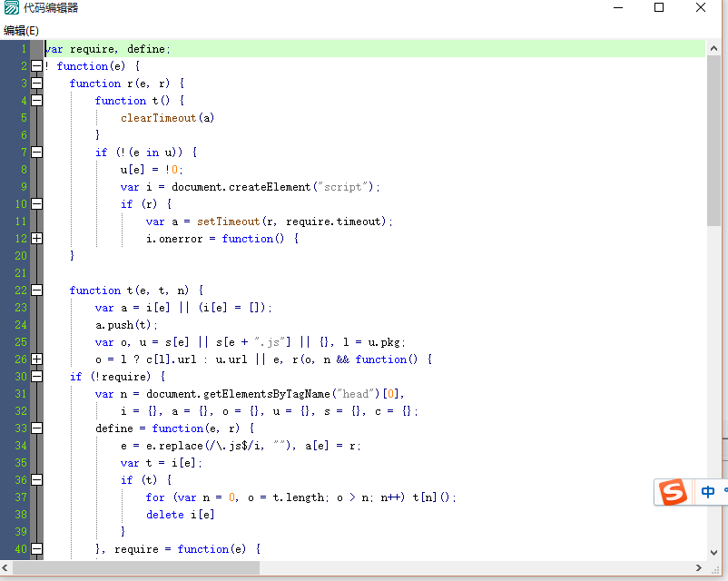Click the vertical scrollbar down arrow
The height and width of the screenshot is (581, 728).
tap(712, 550)
